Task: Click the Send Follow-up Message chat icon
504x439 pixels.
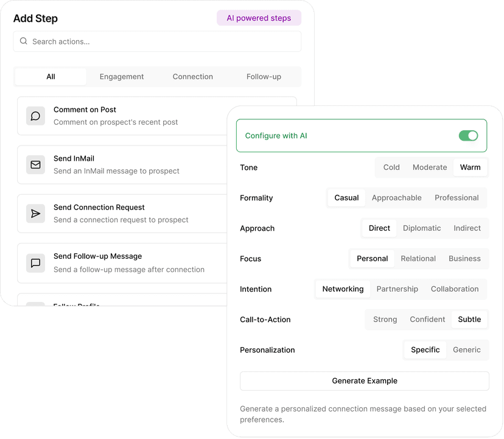Action: (x=35, y=263)
